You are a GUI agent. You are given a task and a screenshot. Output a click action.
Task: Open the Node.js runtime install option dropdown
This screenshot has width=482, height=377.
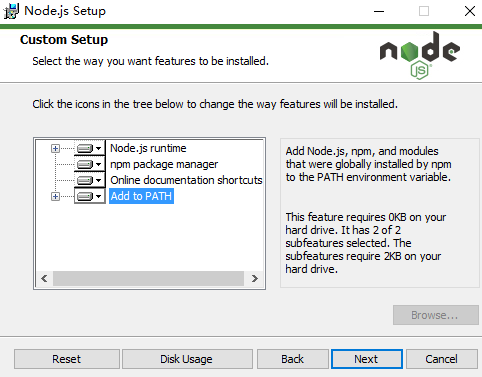[89, 148]
